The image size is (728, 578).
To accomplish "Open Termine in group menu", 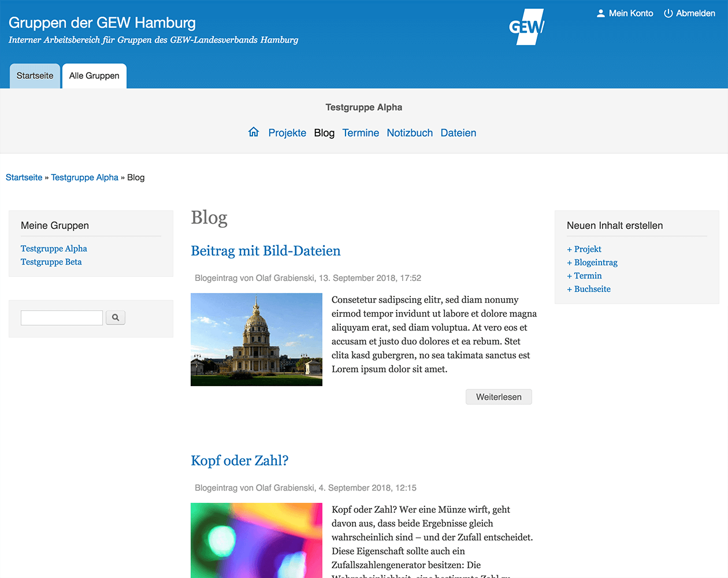I will click(x=361, y=133).
